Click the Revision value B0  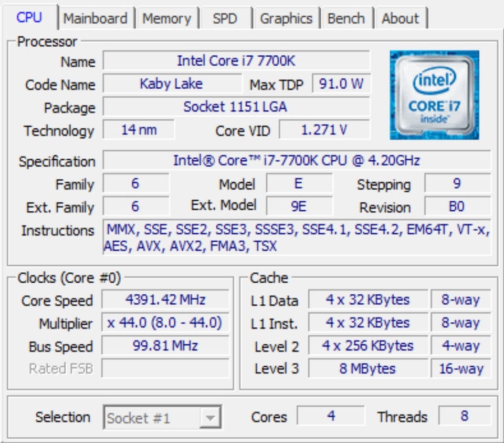coord(457,206)
